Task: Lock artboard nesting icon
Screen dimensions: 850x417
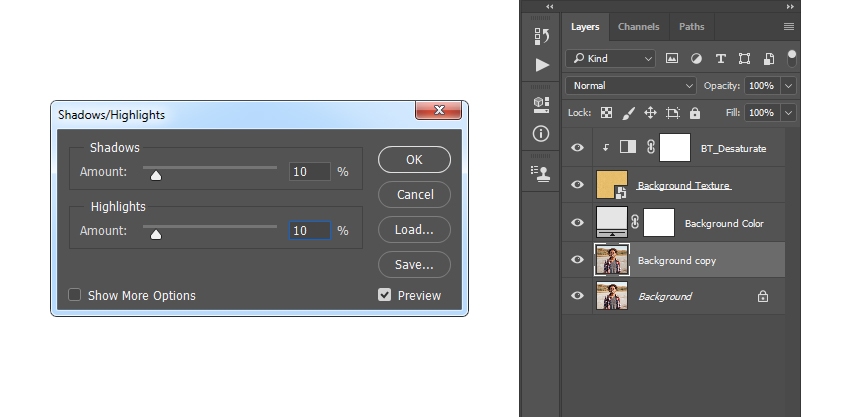Action: (673, 113)
